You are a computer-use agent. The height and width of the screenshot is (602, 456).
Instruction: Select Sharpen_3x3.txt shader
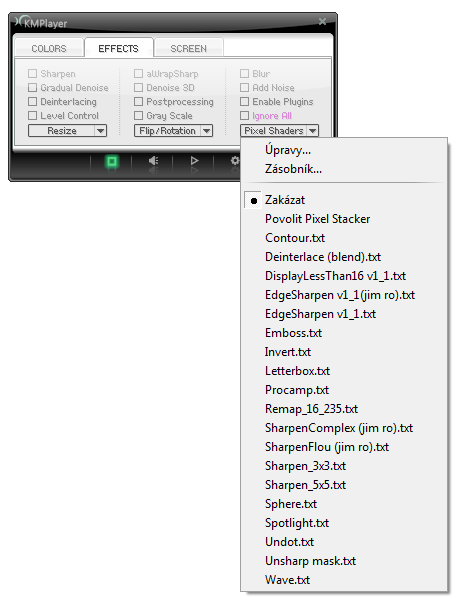pyautogui.click(x=344, y=466)
